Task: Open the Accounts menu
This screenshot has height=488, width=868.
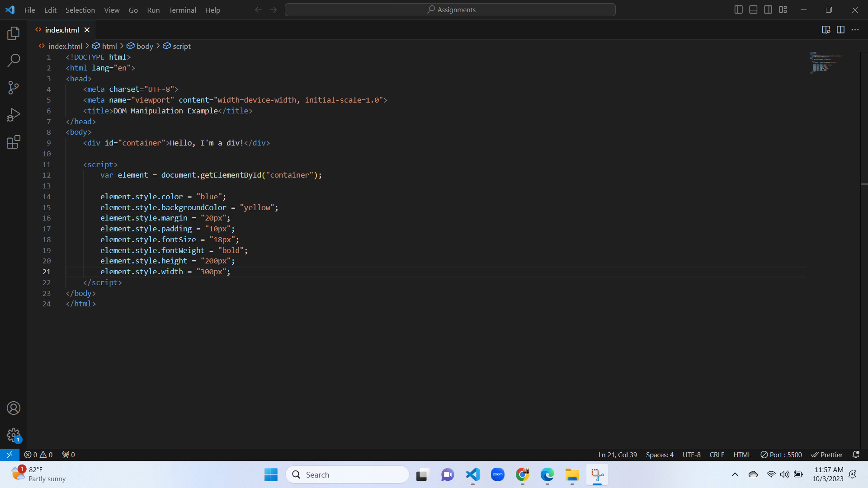Action: (13, 408)
